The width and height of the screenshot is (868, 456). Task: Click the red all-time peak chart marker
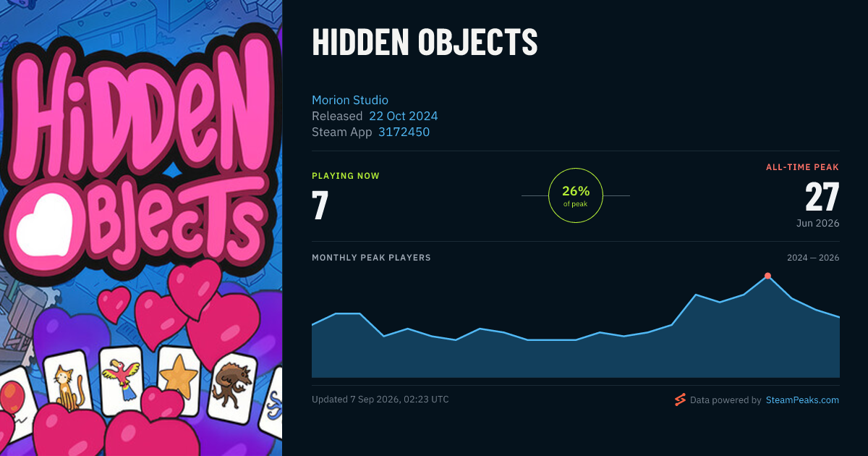(767, 276)
